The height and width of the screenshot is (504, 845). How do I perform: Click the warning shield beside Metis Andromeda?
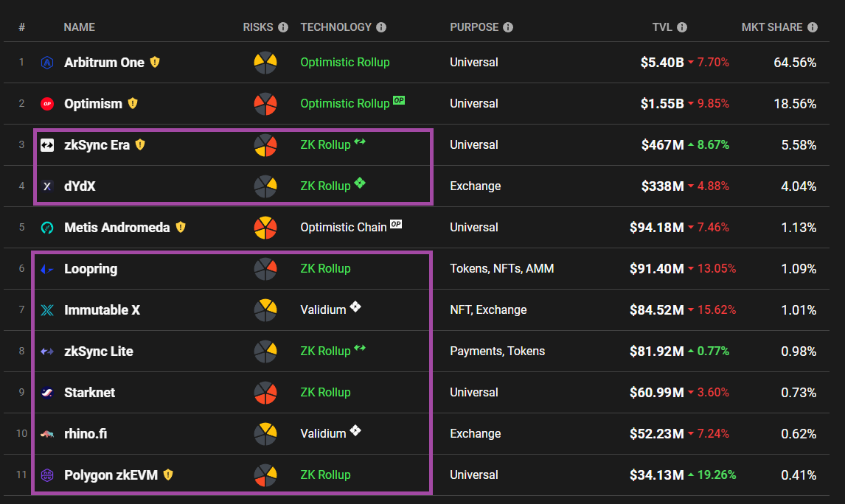[181, 227]
